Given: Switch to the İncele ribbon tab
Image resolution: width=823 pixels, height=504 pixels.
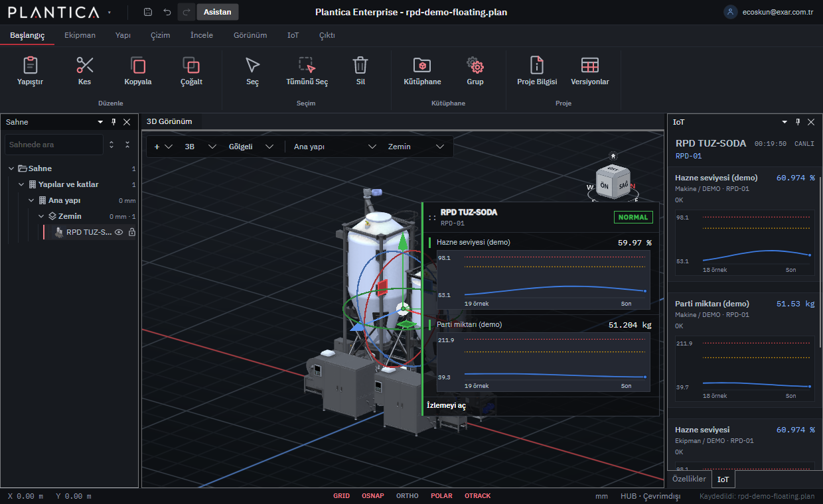Looking at the screenshot, I should [202, 35].
